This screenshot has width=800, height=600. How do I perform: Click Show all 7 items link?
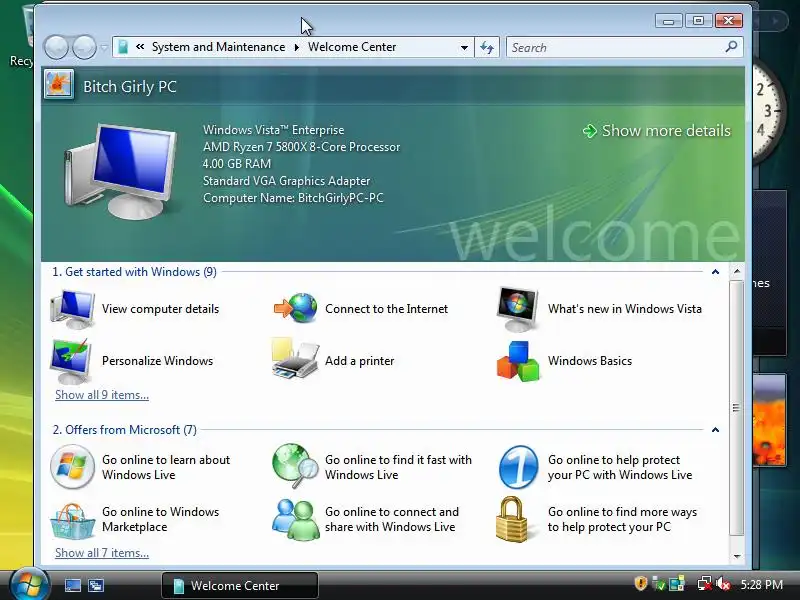pos(102,553)
